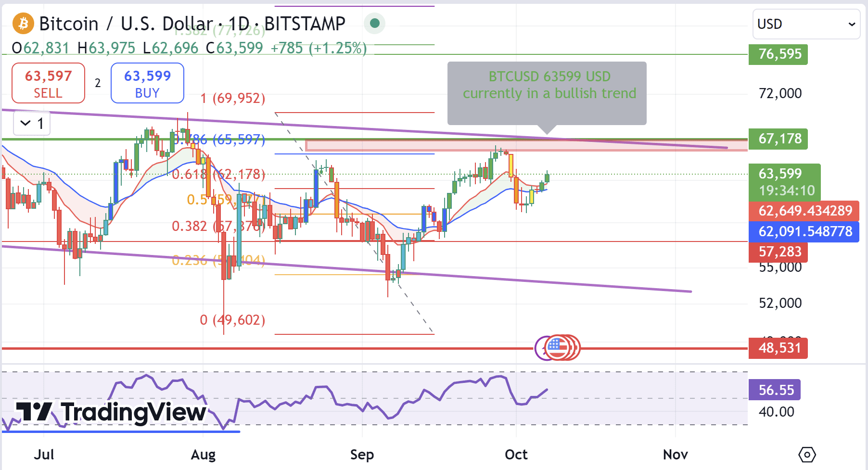Image resolution: width=868 pixels, height=470 pixels.
Task: Select the 48,531 price label
Action: click(778, 348)
